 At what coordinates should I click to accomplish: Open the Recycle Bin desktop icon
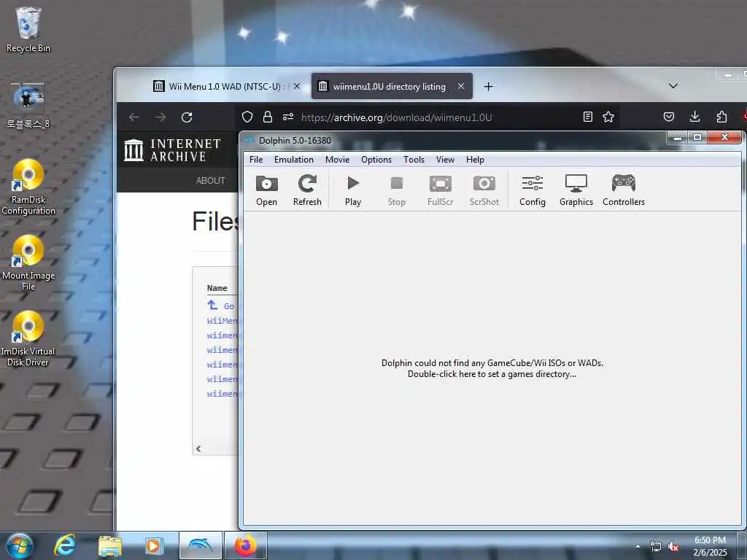pos(28,29)
